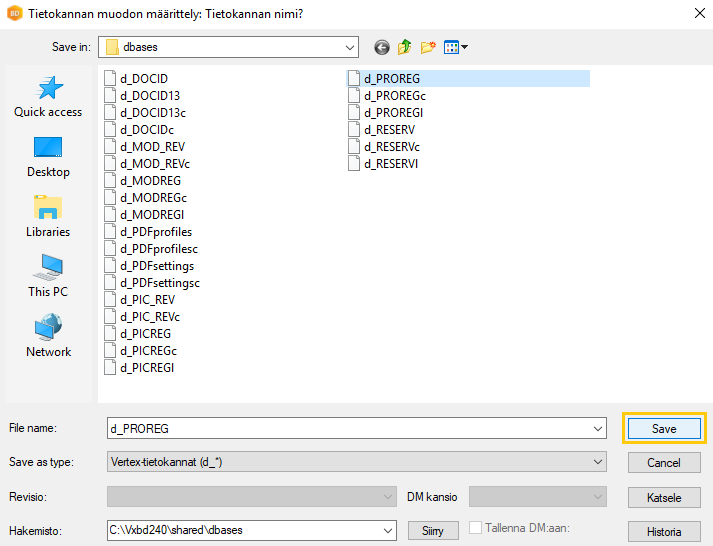713x546 pixels.
Task: Go up one folder level
Action: (405, 47)
